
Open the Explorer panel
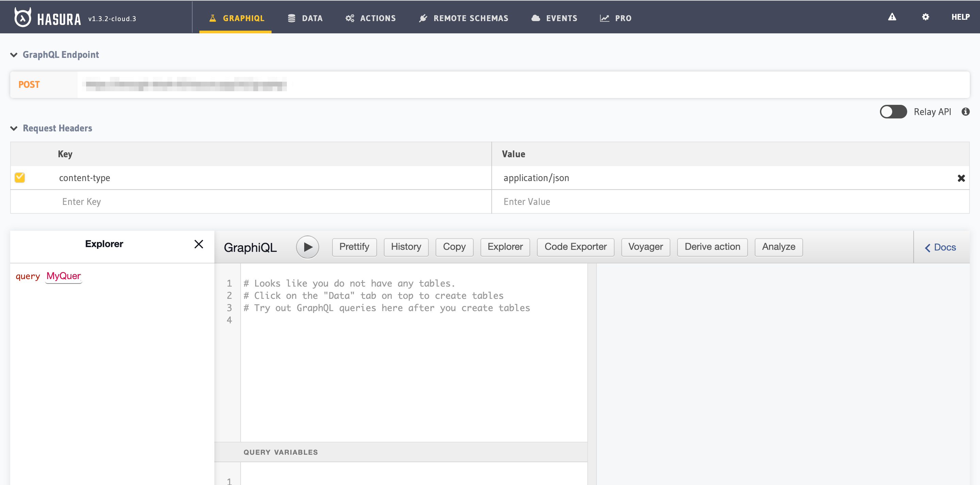click(505, 246)
